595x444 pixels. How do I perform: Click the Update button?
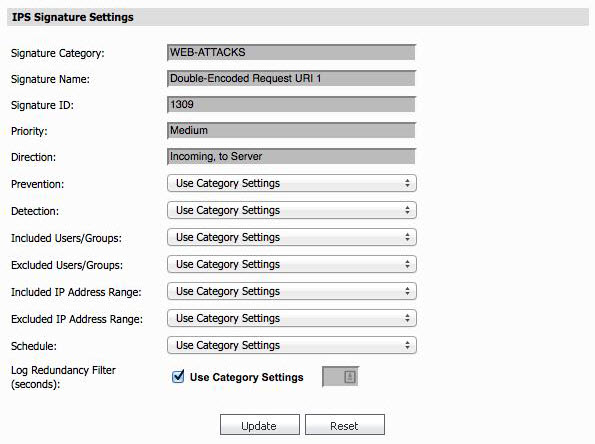pos(260,425)
